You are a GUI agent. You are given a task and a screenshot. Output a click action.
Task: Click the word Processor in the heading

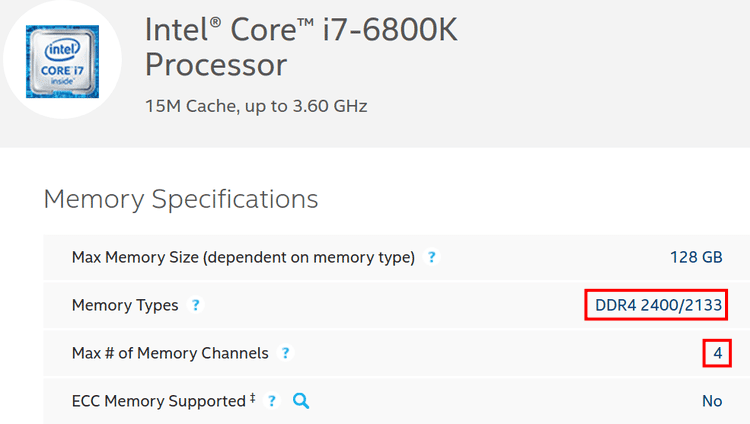tap(216, 65)
